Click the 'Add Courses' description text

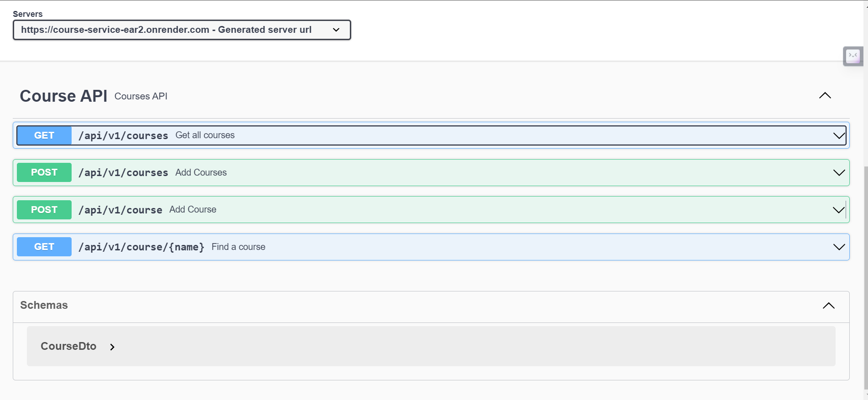pyautogui.click(x=201, y=172)
